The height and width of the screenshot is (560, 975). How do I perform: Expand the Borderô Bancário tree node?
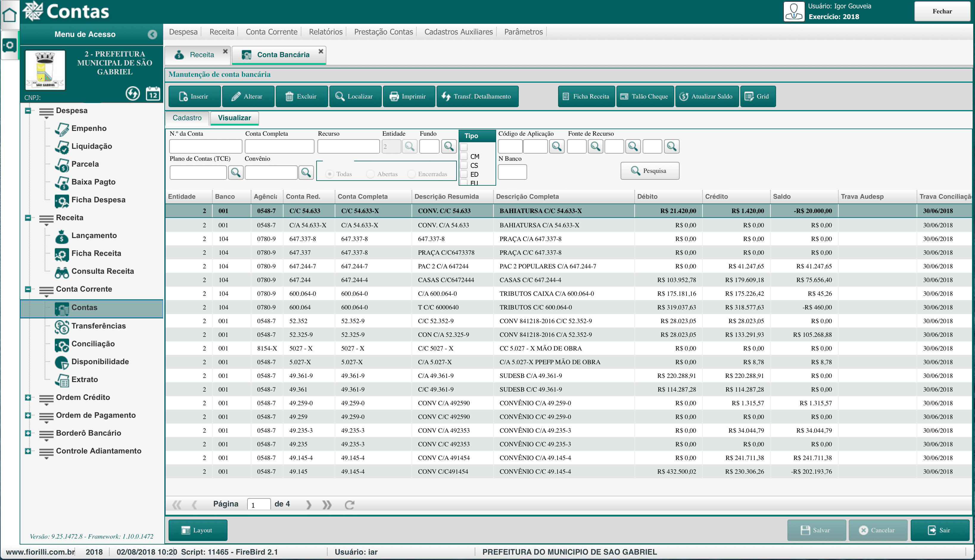[x=28, y=434]
